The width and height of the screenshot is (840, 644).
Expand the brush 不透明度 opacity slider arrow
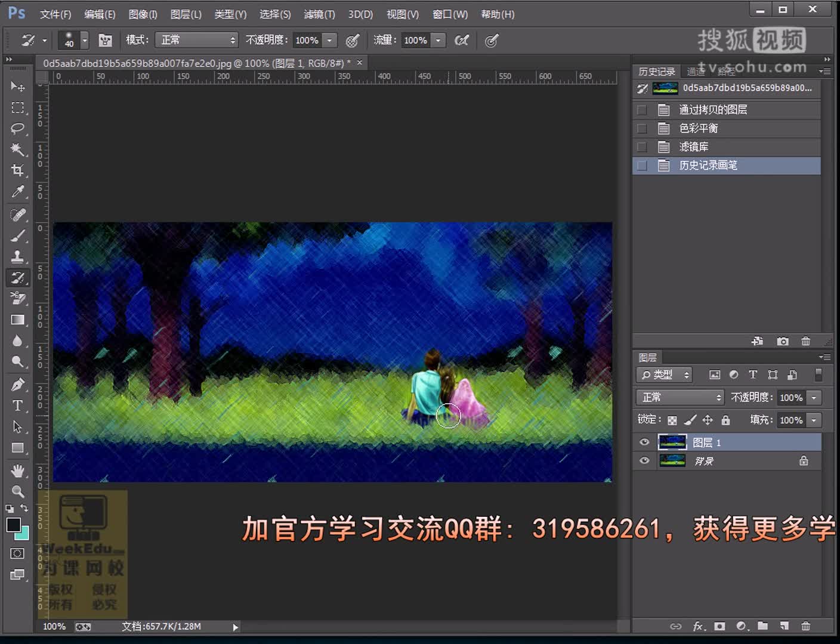pos(329,40)
